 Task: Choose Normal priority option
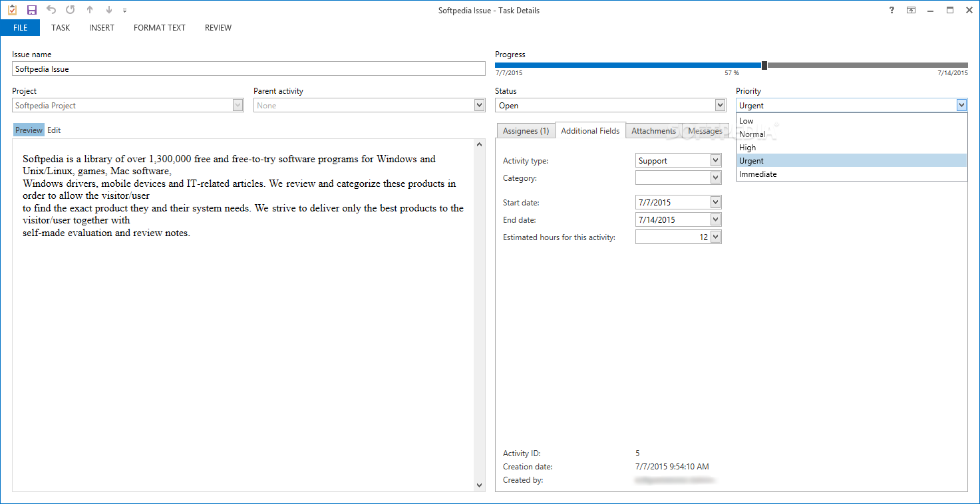[852, 134]
